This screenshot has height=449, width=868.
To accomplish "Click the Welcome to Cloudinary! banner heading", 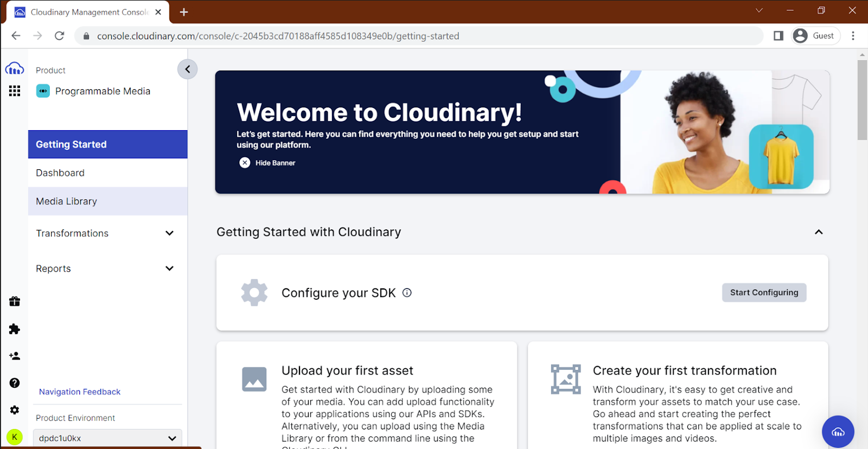I will pos(379,112).
